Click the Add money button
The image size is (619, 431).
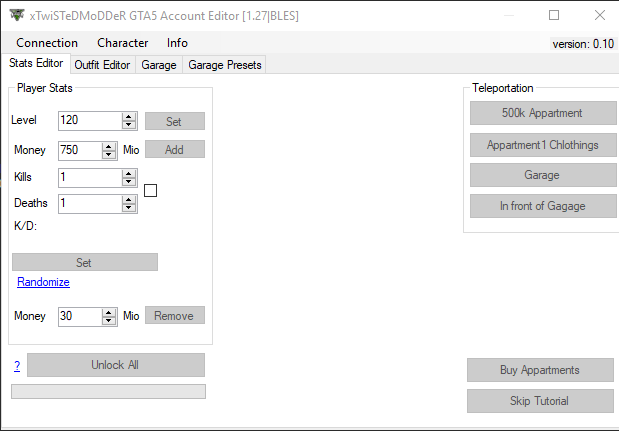pyautogui.click(x=175, y=149)
